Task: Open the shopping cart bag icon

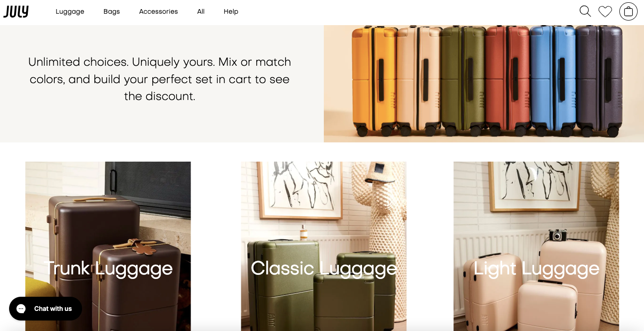Action: coord(628,11)
